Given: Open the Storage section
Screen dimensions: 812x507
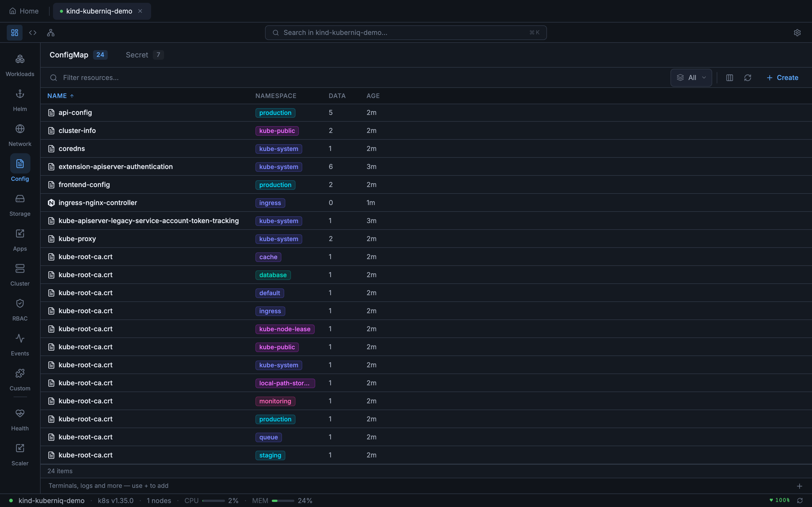Looking at the screenshot, I should click(x=20, y=204).
